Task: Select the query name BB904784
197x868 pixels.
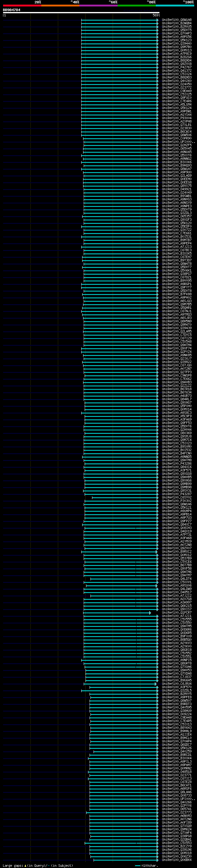Action: [x=11, y=10]
